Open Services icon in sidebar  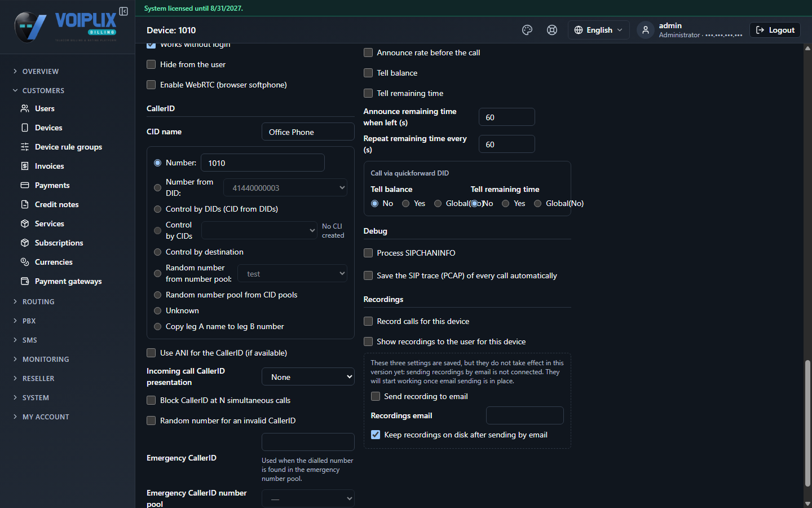click(x=25, y=224)
